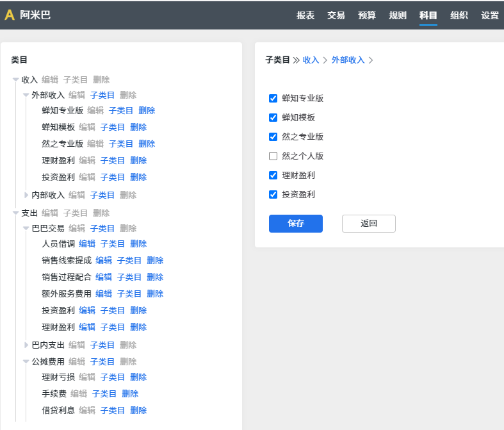504x430 pixels.
Task: Delete the 然之专业版 category
Action: click(x=147, y=144)
